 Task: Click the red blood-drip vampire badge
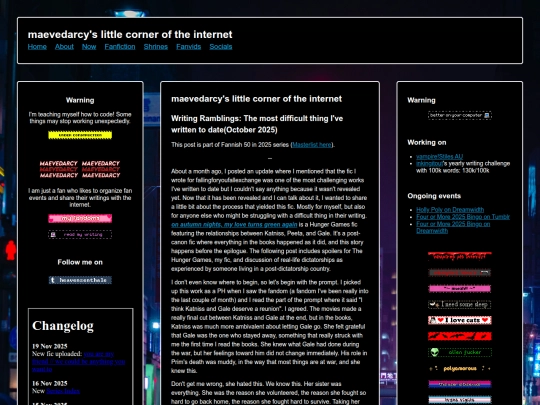click(460, 257)
